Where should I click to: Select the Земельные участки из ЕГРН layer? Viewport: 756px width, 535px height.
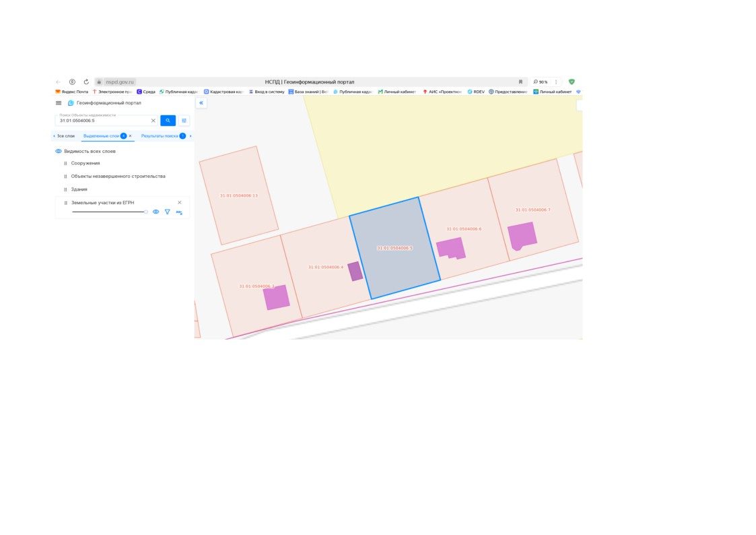click(103, 203)
